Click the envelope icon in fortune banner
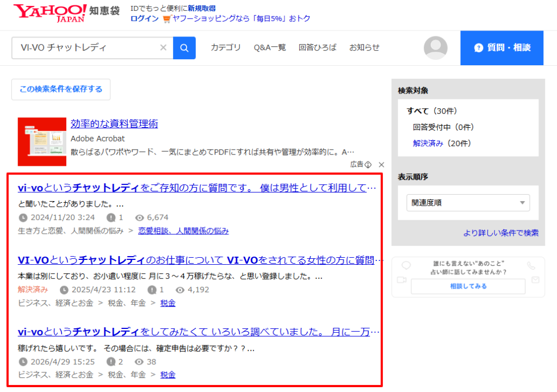The image size is (557, 392). coord(535,280)
